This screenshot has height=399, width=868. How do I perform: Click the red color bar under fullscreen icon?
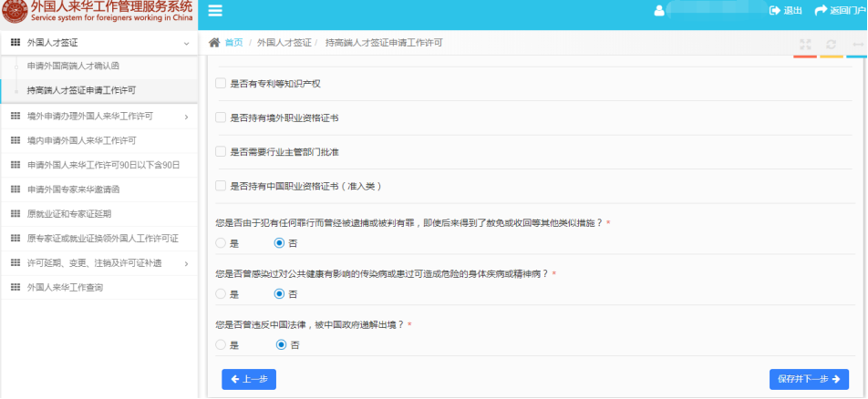(x=805, y=56)
